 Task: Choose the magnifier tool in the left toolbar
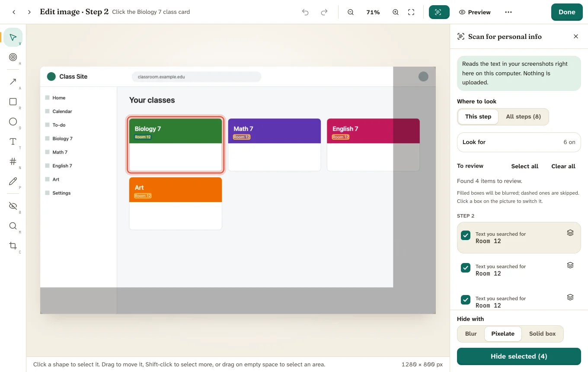click(13, 226)
